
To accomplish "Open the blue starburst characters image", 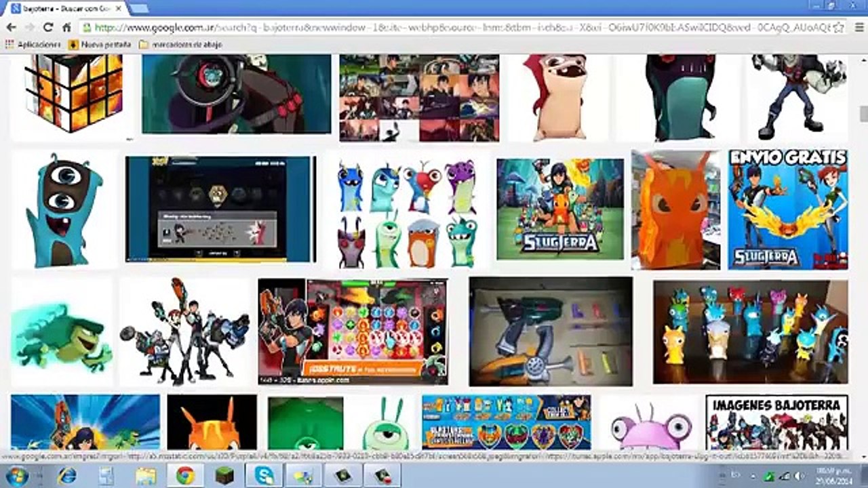I will point(85,423).
